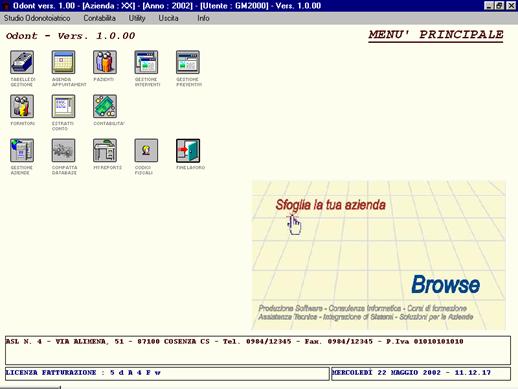Image resolution: width=518 pixels, height=389 pixels.
Task: Launch Gestione Interventi icon
Action: (x=146, y=62)
